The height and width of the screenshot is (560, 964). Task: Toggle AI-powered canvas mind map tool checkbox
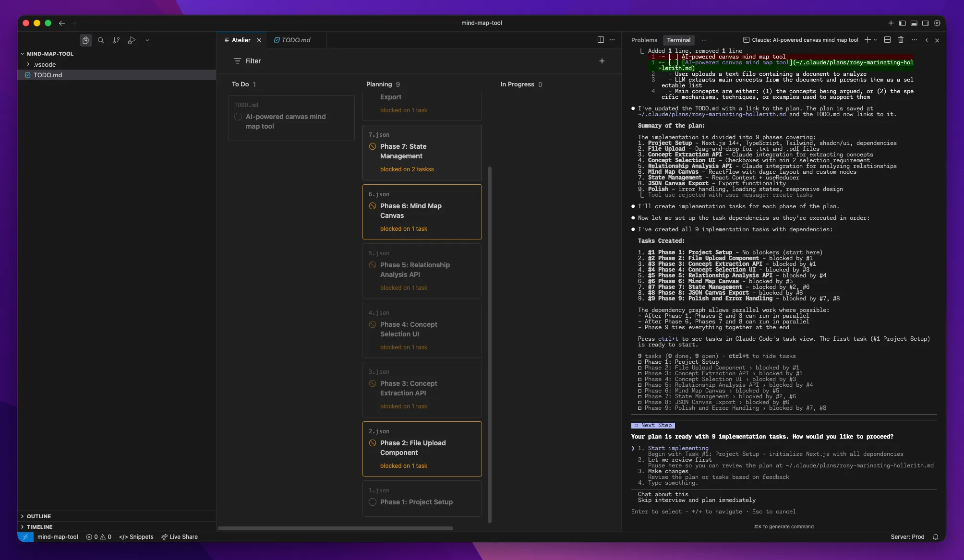click(238, 117)
